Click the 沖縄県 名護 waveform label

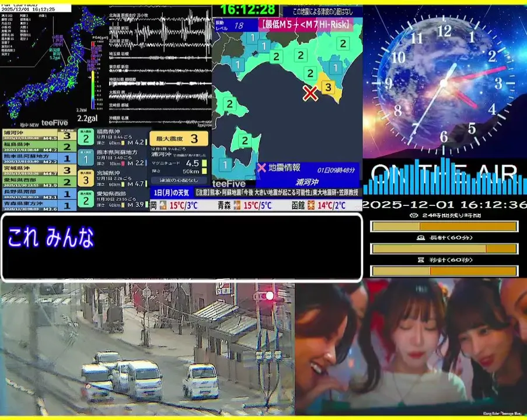click(118, 118)
